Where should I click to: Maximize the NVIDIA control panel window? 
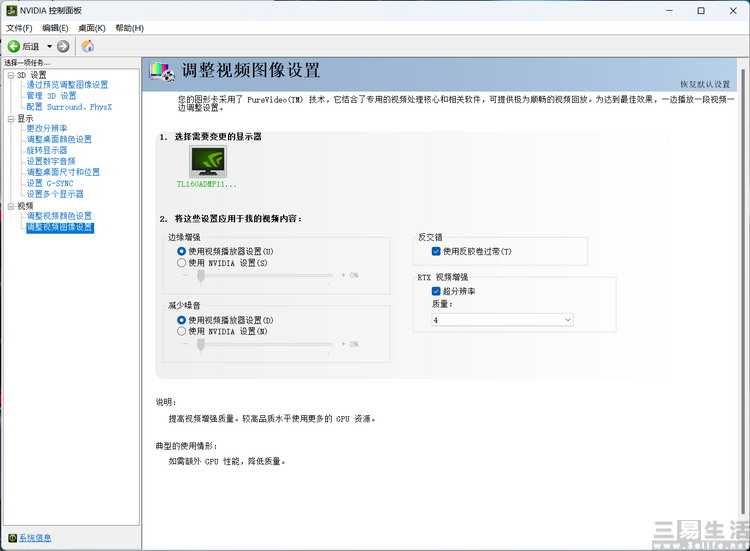tap(701, 11)
